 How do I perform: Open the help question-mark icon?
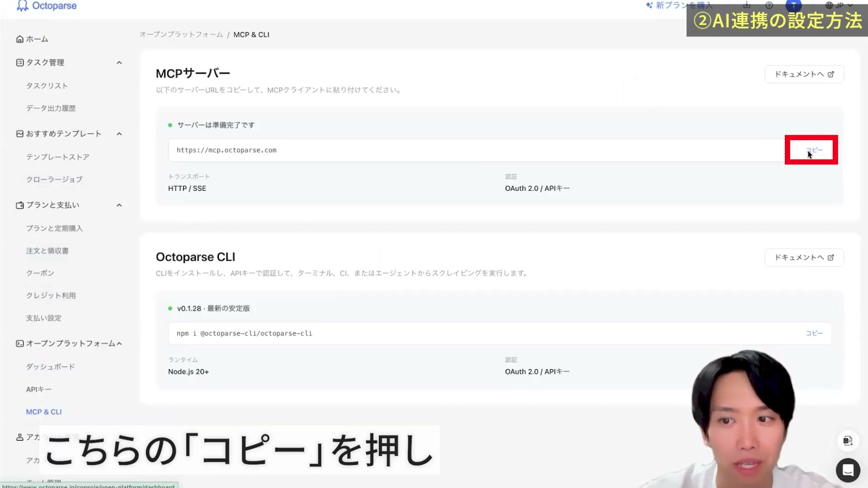click(x=769, y=5)
